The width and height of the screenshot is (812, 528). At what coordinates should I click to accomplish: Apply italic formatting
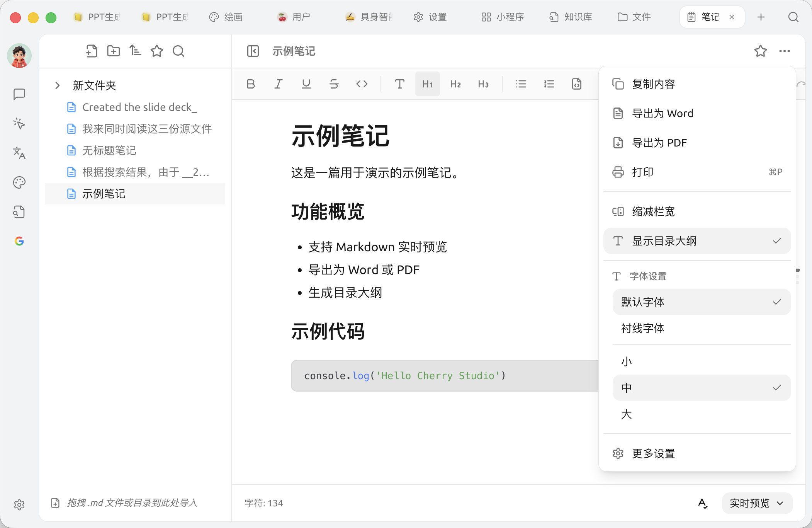pos(278,84)
